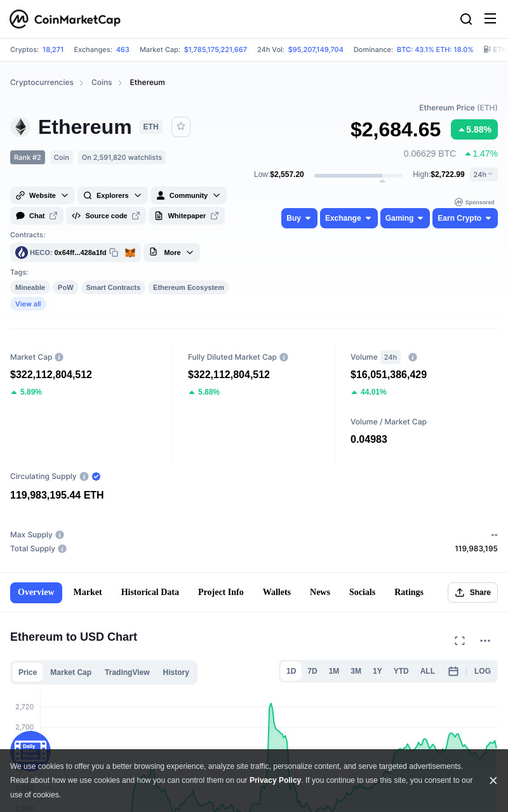Toggle LOG scale on chart
Viewport: 508px width, 812px height.
click(483, 671)
